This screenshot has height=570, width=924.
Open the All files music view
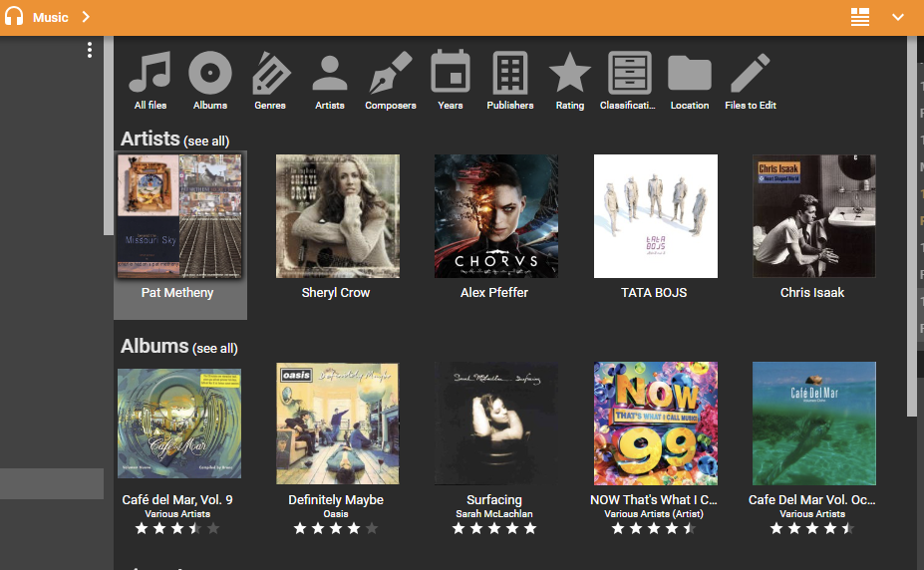(x=151, y=80)
